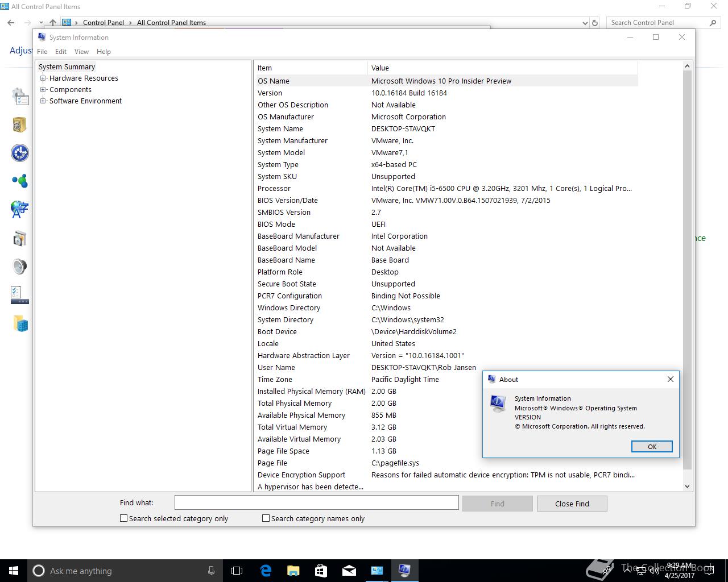Image resolution: width=728 pixels, height=582 pixels.
Task: Open the Edit menu
Action: click(x=61, y=51)
